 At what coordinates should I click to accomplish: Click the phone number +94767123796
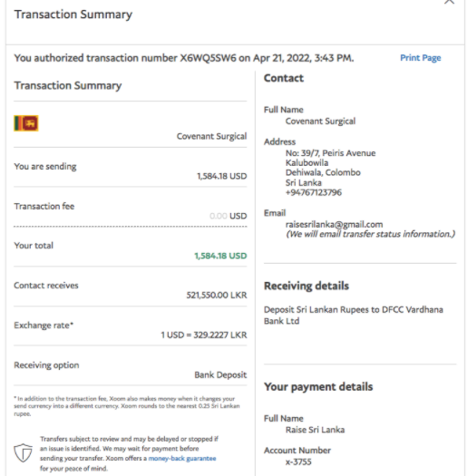(314, 192)
